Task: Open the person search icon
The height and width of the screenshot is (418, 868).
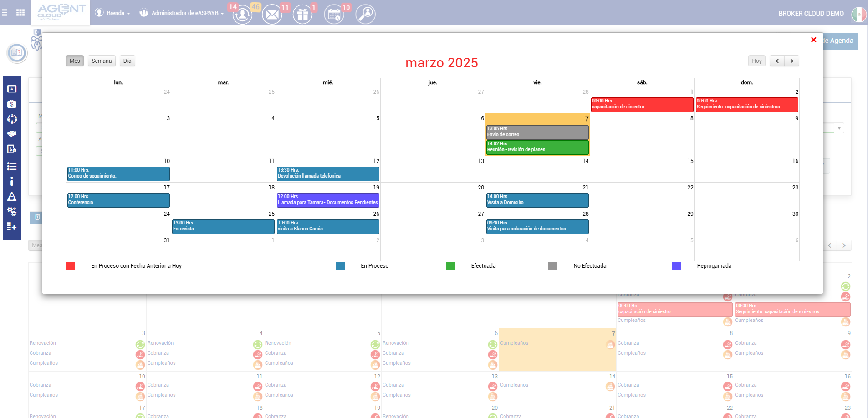Action: coord(366,14)
